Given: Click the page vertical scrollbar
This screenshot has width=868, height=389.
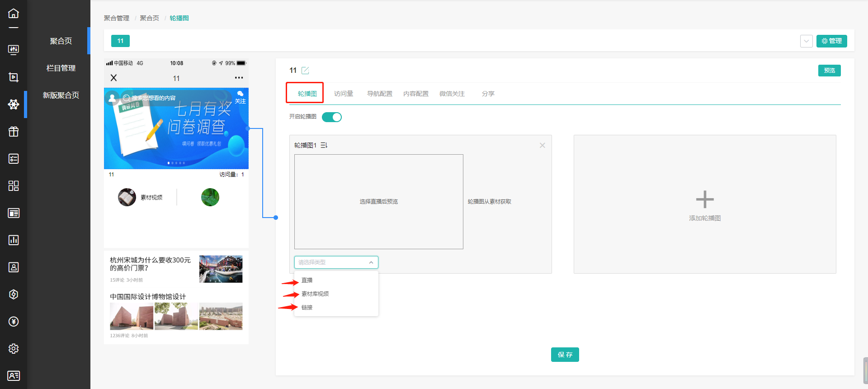Looking at the screenshot, I should [865, 371].
